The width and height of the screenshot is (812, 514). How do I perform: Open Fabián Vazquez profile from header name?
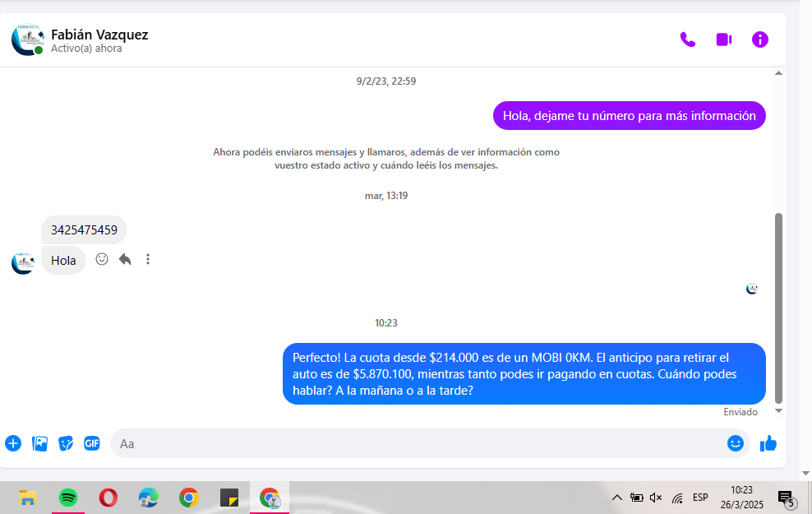point(99,35)
